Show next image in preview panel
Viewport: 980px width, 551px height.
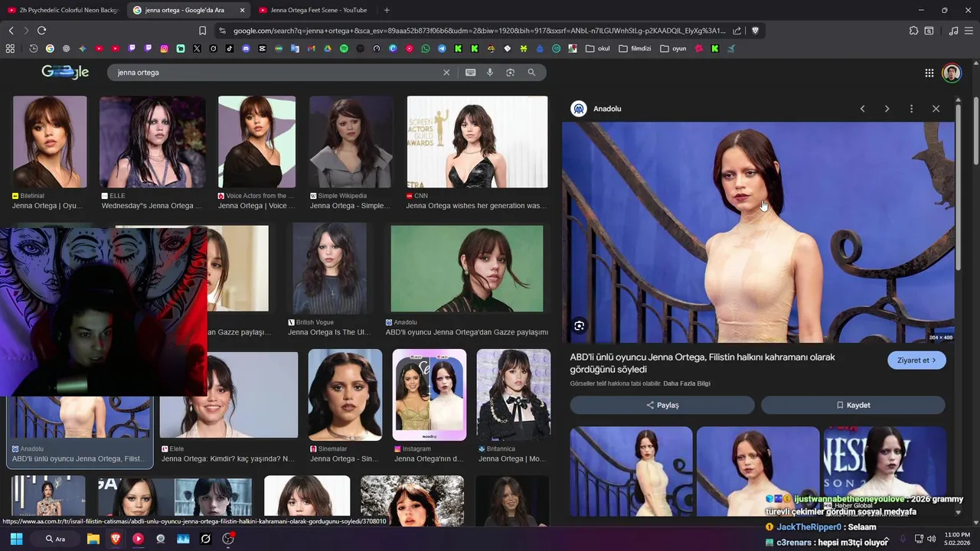point(887,109)
